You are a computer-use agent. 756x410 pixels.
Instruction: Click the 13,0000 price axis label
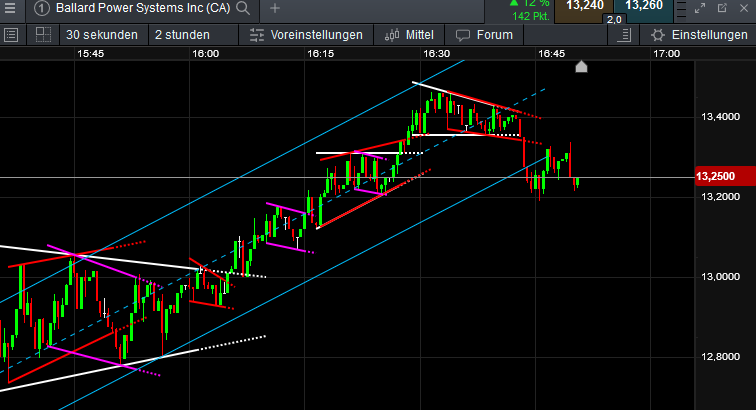pyautogui.click(x=720, y=276)
